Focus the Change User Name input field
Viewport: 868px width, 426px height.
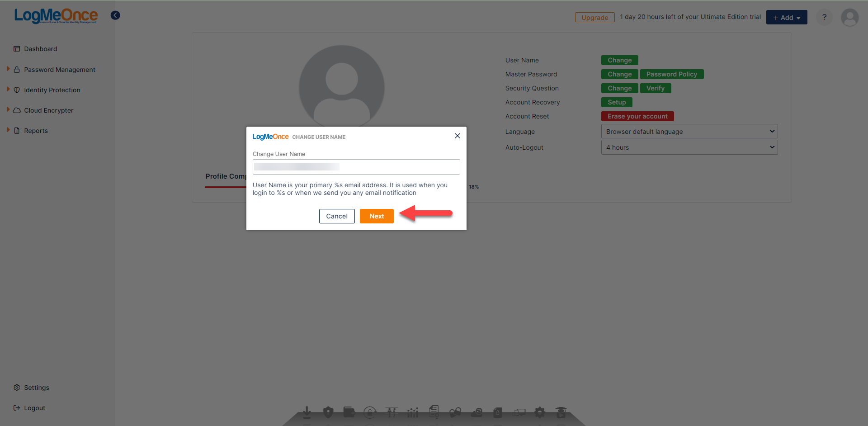(x=356, y=167)
